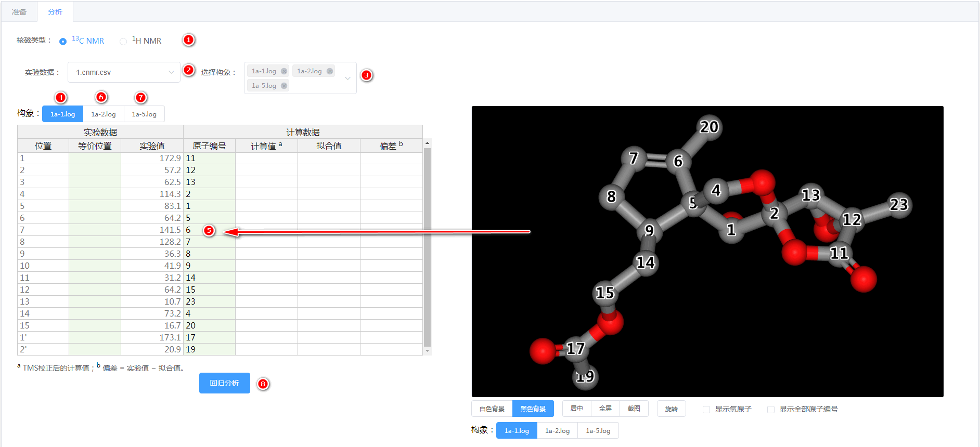Click atom 15 in the molecule viewer

[605, 293]
